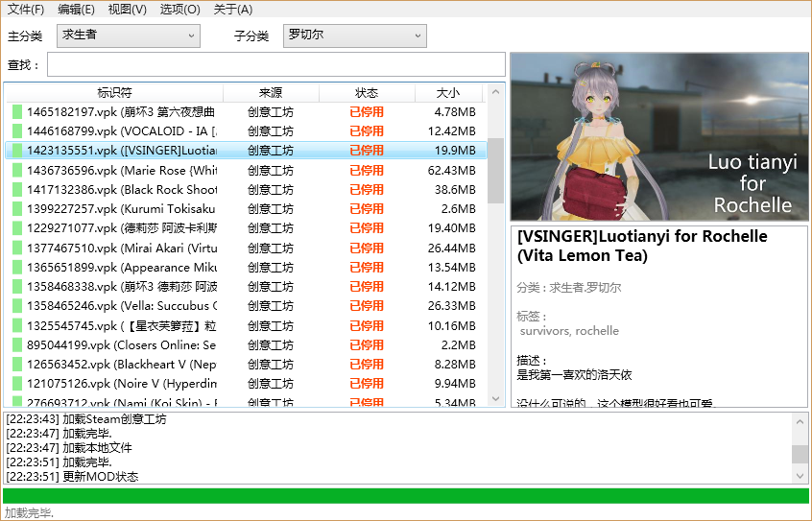
Task: Select row 1358468338.vpk 崩坏3 德莉莎
Action: click(x=246, y=286)
